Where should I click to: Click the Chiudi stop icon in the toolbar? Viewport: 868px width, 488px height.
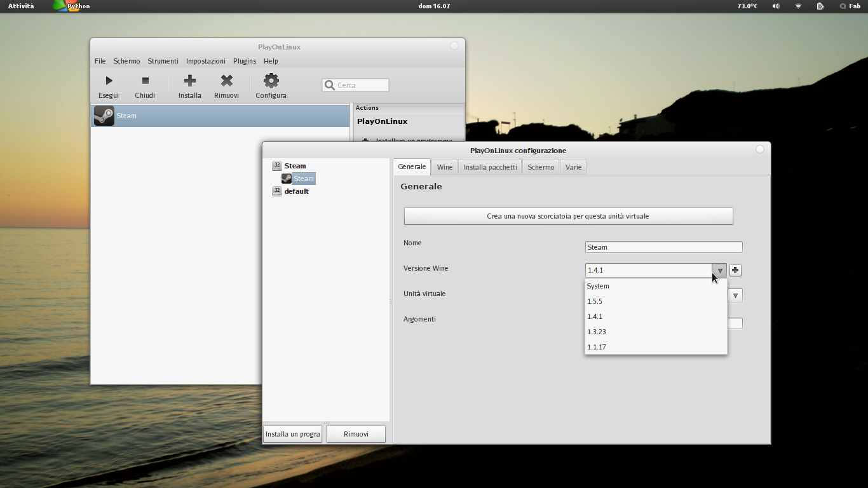pyautogui.click(x=145, y=81)
